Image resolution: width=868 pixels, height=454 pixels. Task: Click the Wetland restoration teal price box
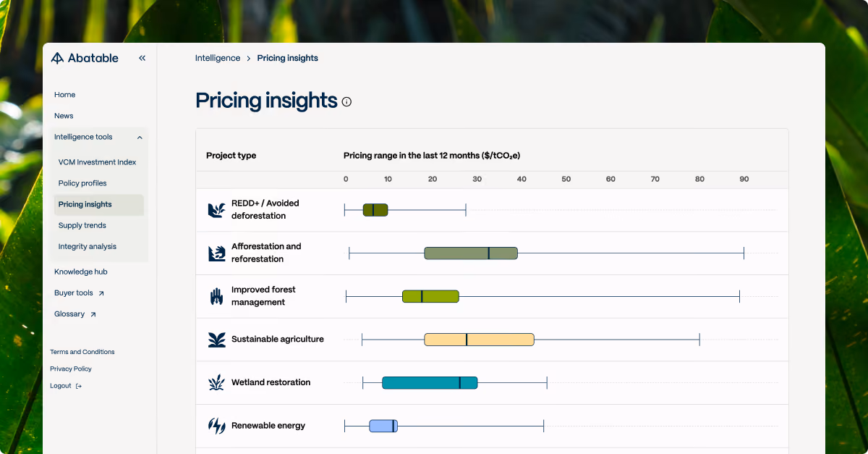click(430, 383)
